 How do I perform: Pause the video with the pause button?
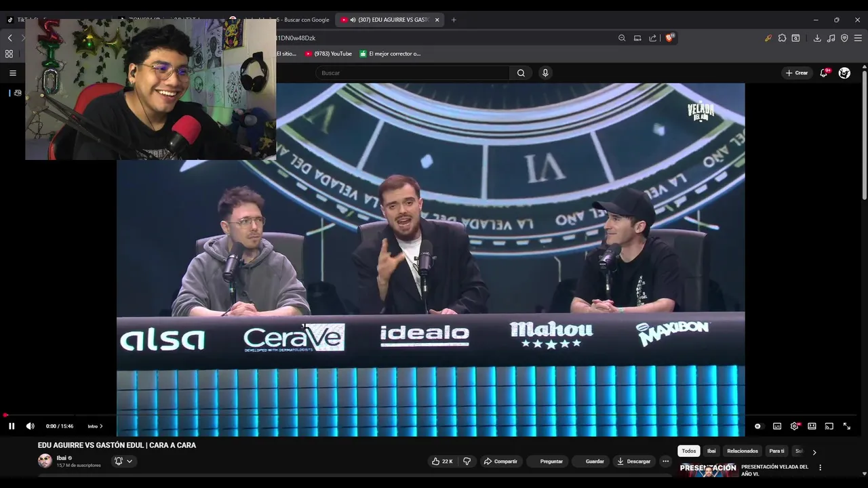pyautogui.click(x=12, y=426)
